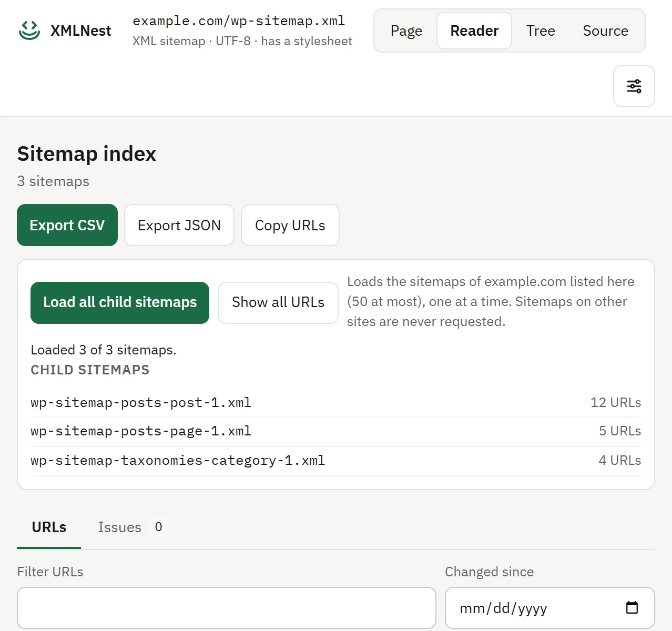This screenshot has width=672, height=631.
Task: Click the Show all URLs button
Action: [x=278, y=302]
